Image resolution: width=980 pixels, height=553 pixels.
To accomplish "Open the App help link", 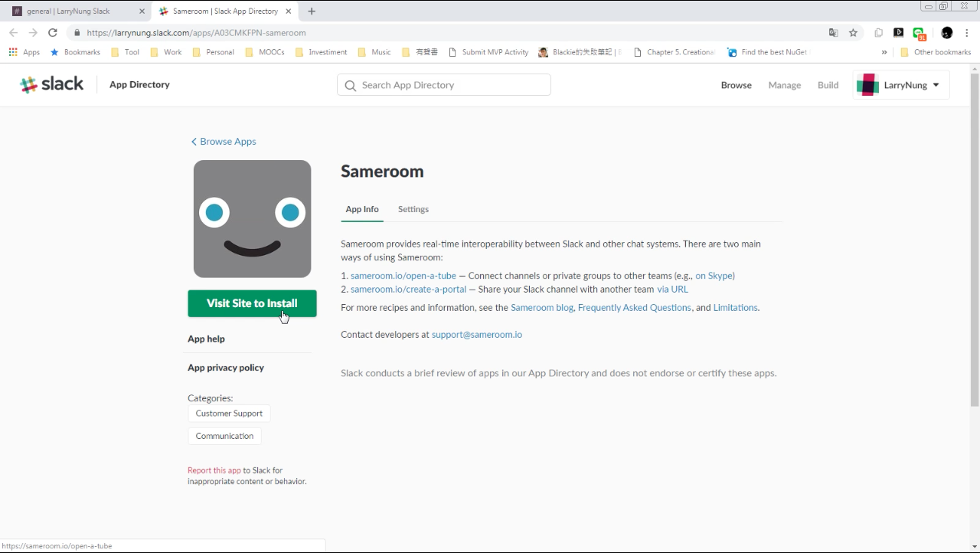I will (x=207, y=339).
